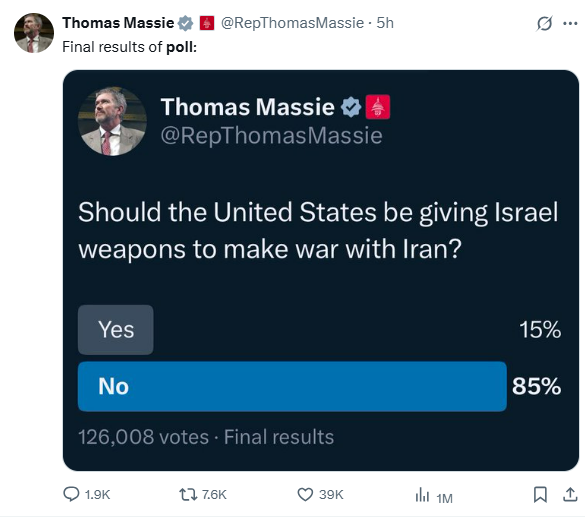This screenshot has height=517, width=585.
Task: Open Thomas Massie's small profile avatar
Action: click(34, 33)
